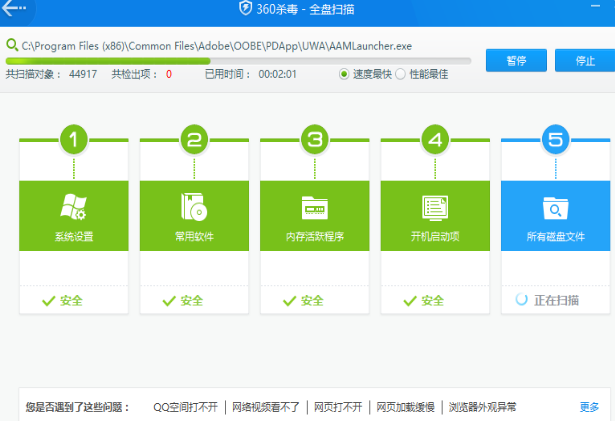Click the Common Software (常用软件) disc icon
This screenshot has width=615, height=421.
pyautogui.click(x=194, y=207)
